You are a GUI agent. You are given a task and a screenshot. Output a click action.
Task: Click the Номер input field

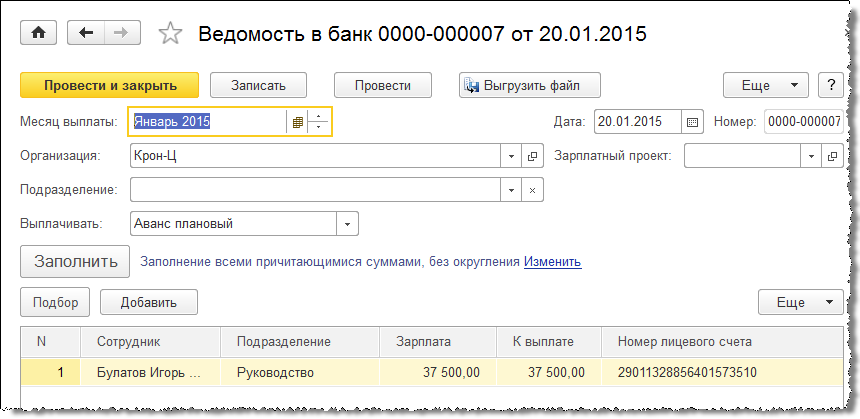(x=803, y=122)
